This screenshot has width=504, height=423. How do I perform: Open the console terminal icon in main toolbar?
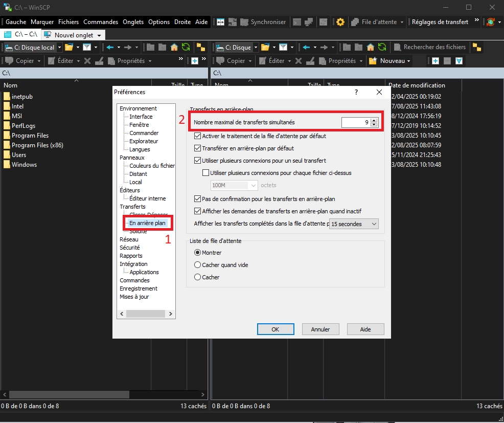point(297,22)
